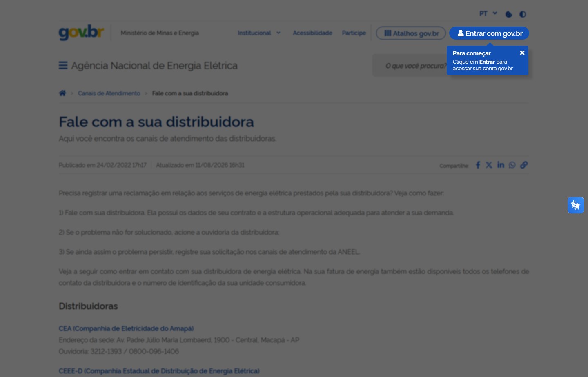Image resolution: width=588 pixels, height=377 pixels.
Task: Open the hamburger main menu
Action: click(x=63, y=66)
